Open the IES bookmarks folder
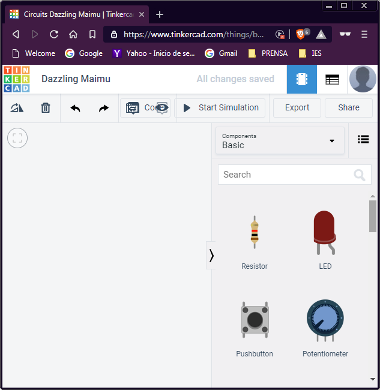 [x=310, y=53]
